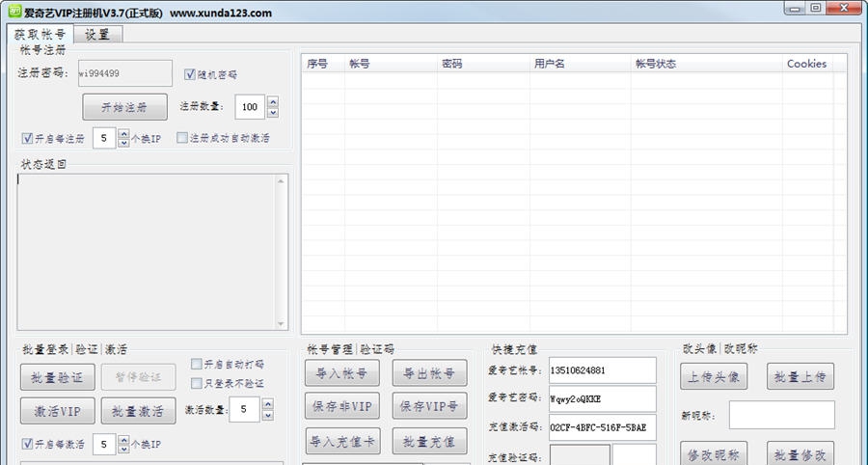Sort by the 序号 column header

tap(323, 64)
